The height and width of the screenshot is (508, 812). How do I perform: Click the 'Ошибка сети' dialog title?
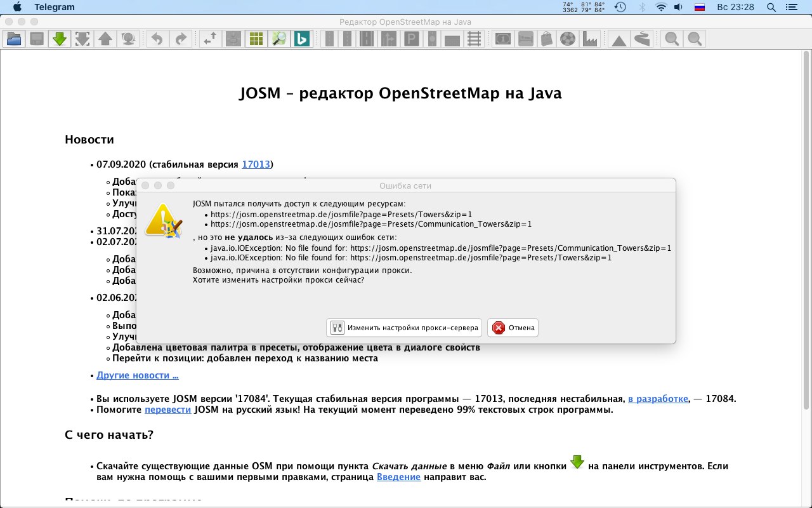405,185
